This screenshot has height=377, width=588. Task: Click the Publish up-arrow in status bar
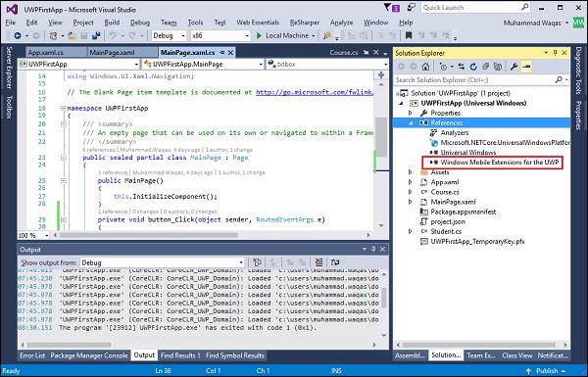(529, 371)
